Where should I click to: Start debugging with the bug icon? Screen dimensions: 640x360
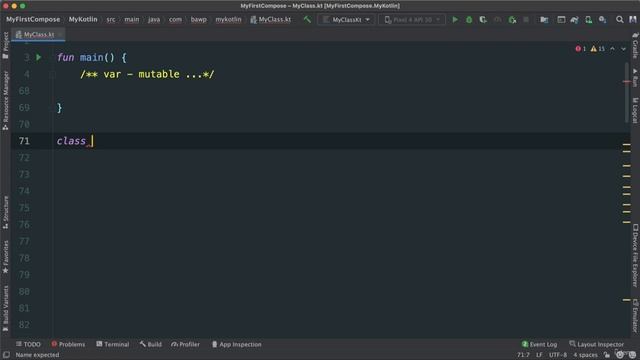[469, 19]
